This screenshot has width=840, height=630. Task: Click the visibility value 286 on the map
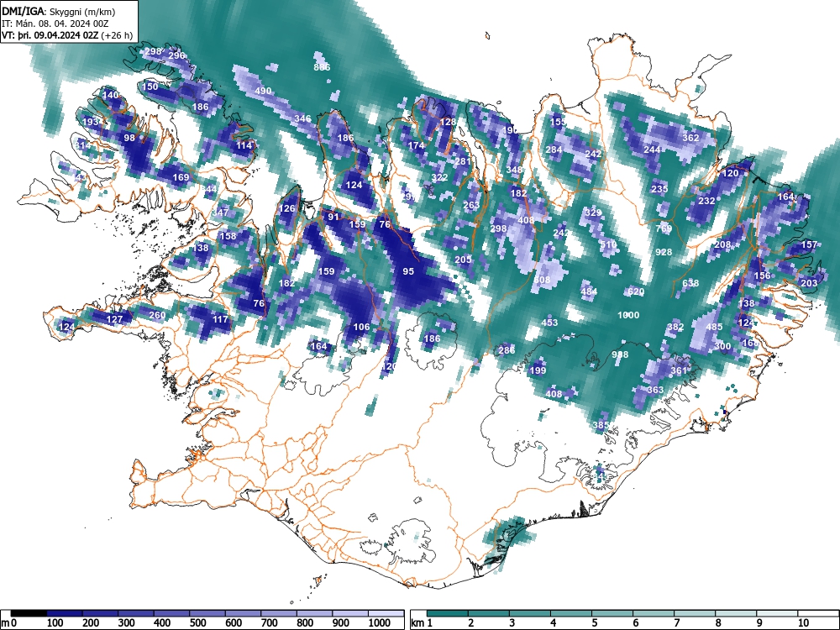[507, 350]
